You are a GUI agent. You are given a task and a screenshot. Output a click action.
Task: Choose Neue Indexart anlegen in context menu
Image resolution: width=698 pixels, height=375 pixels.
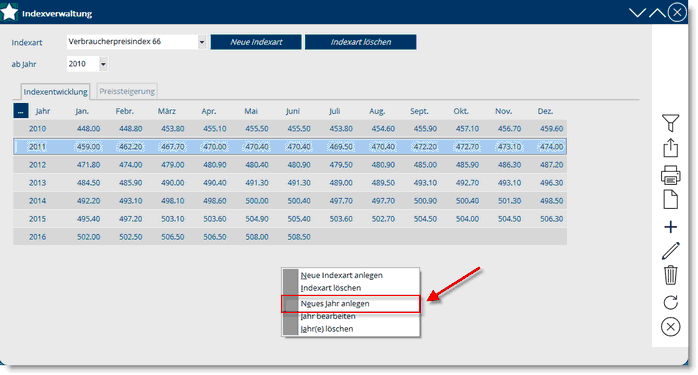341,275
